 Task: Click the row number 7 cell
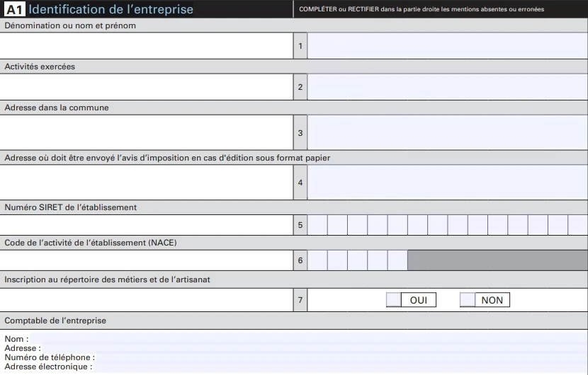[300, 300]
